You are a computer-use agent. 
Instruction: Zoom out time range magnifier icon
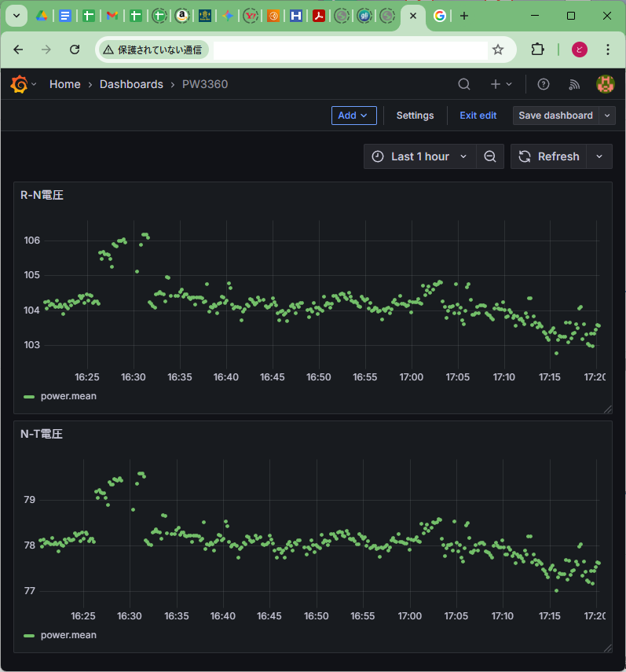coord(490,156)
